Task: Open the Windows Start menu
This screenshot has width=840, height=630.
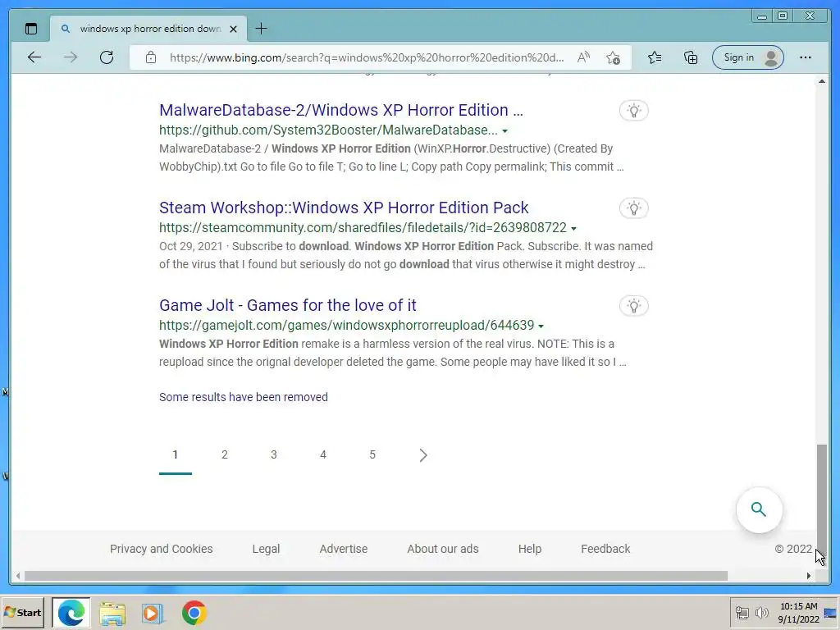Action: point(22,612)
